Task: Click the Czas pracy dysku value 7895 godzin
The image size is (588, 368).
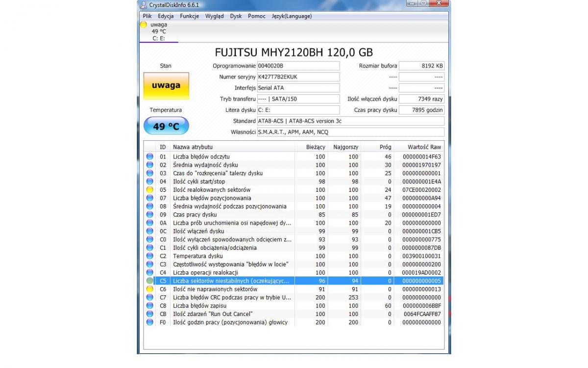Action: [x=421, y=110]
